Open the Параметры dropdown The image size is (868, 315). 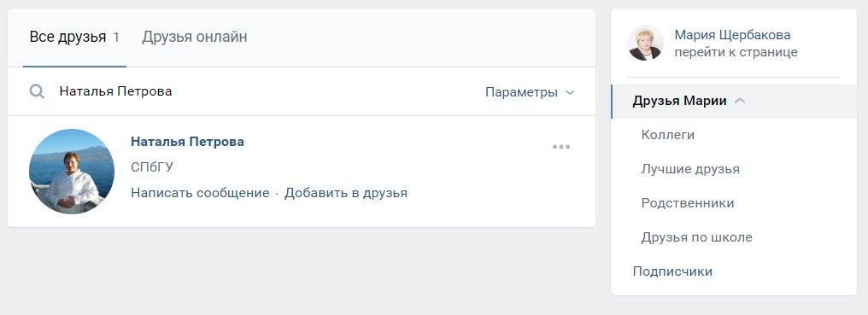[530, 92]
